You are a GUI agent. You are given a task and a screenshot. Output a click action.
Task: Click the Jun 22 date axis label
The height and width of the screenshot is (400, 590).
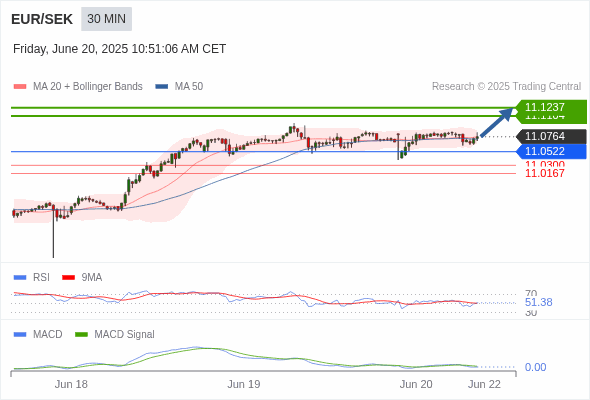pyautogui.click(x=484, y=384)
